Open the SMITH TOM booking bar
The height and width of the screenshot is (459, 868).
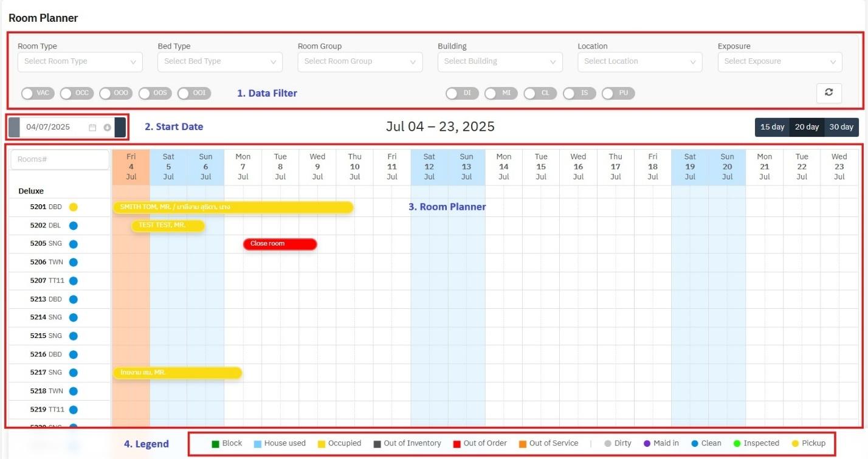coord(233,207)
